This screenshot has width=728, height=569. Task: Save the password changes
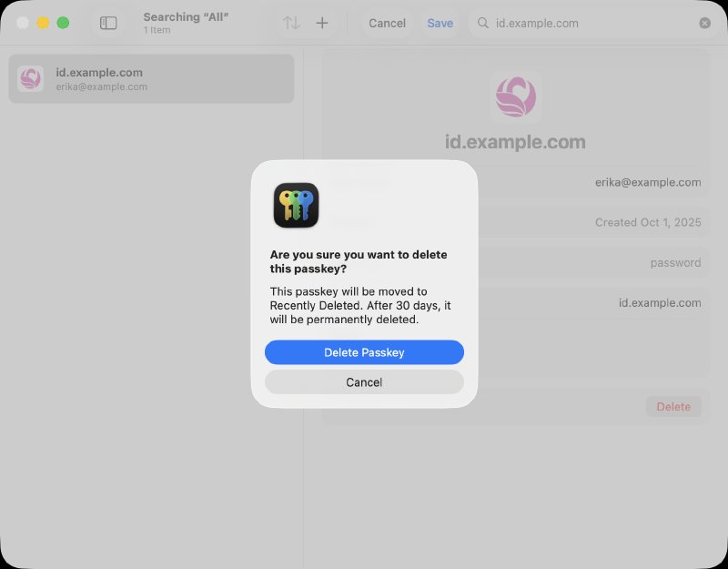click(x=440, y=23)
